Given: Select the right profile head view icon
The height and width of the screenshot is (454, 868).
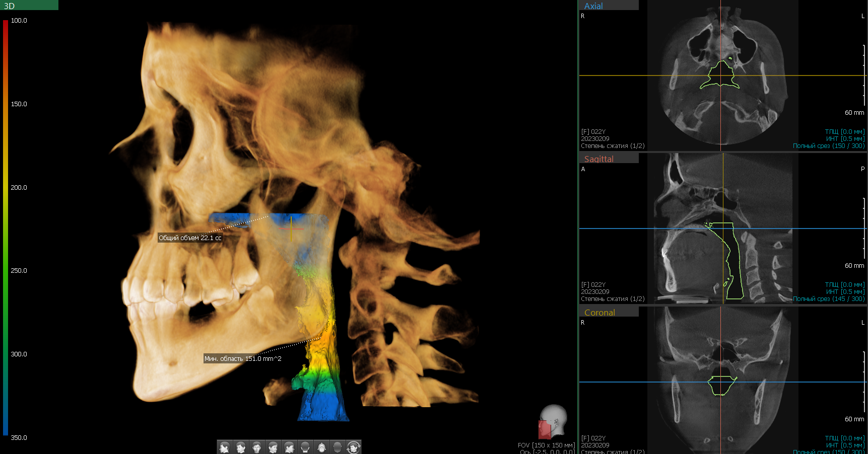Looking at the screenshot, I should point(289,447).
